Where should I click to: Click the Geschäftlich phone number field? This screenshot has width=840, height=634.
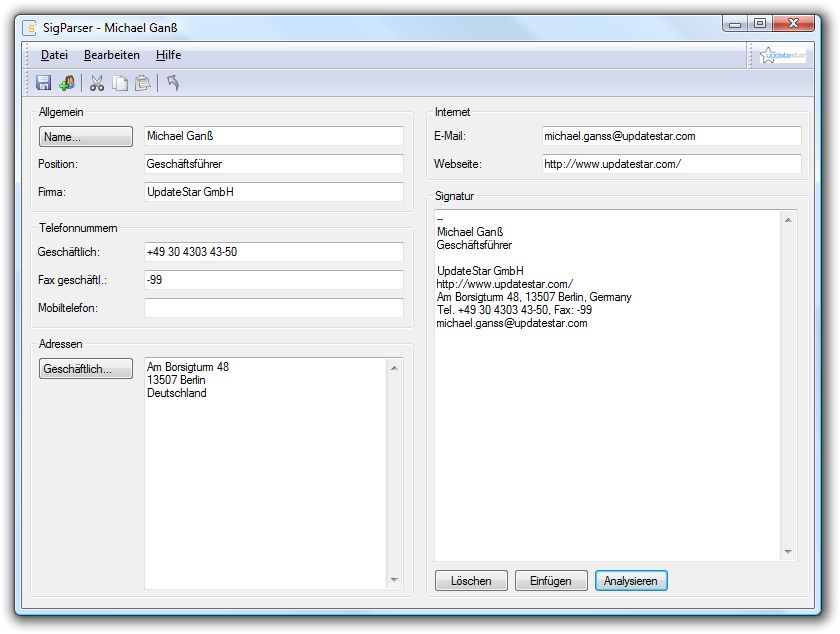(x=274, y=252)
